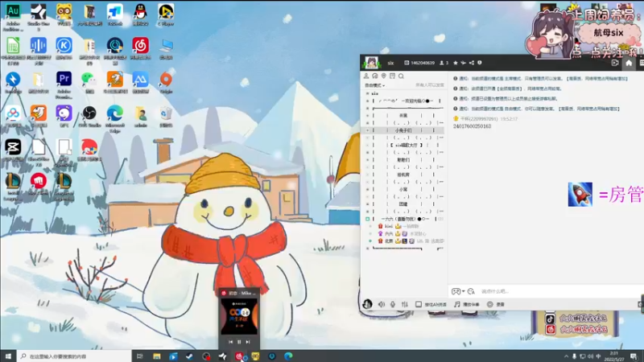Select user kiwi in channel list
The width and height of the screenshot is (644, 362).
(x=388, y=226)
